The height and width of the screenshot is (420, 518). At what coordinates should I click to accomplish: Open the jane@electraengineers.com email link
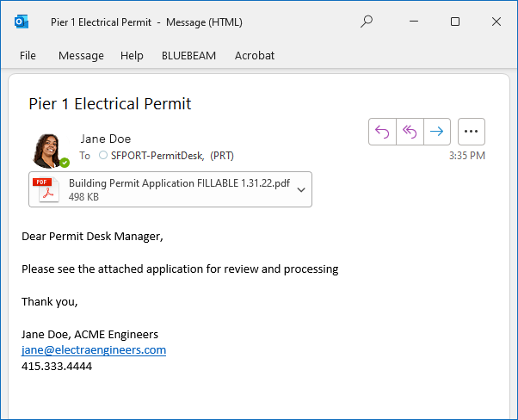(x=94, y=350)
